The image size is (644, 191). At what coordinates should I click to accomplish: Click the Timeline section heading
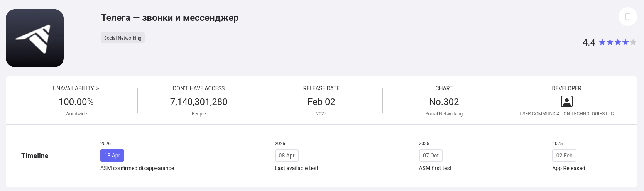tap(35, 156)
